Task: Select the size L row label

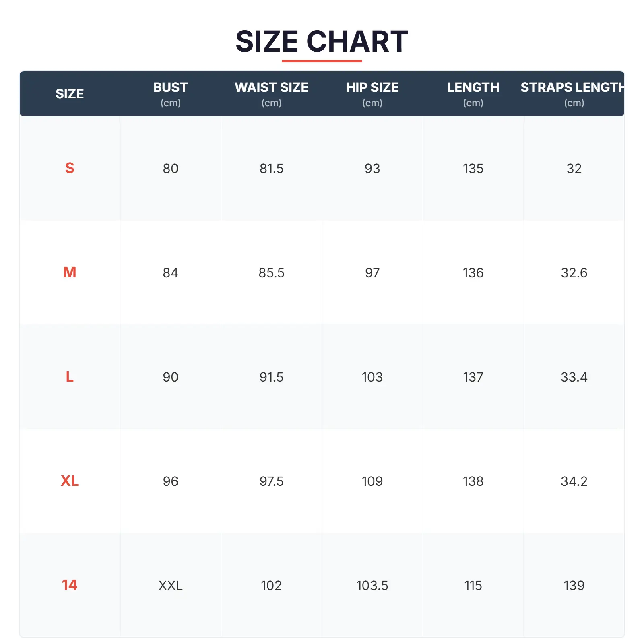Action: [70, 377]
